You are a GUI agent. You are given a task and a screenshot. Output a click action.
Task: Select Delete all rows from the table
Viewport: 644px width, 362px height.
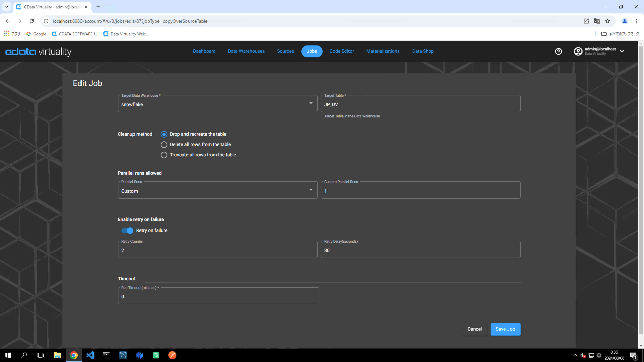coord(164,145)
